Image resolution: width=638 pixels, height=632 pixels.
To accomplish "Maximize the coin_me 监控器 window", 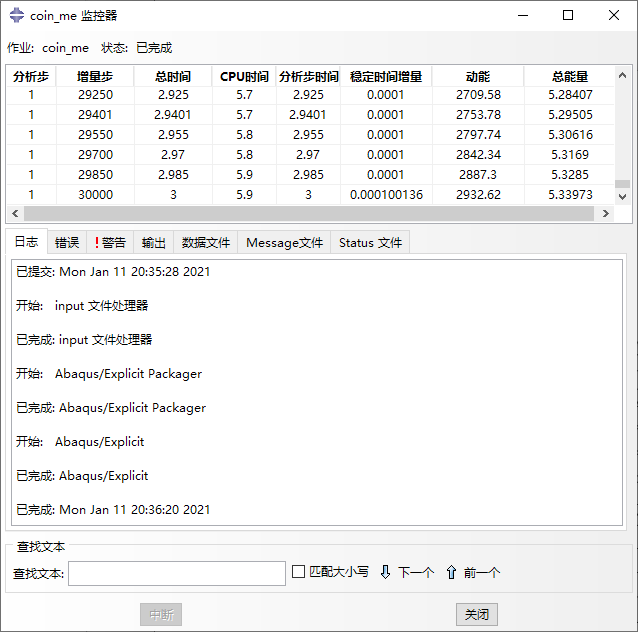I will pos(568,15).
